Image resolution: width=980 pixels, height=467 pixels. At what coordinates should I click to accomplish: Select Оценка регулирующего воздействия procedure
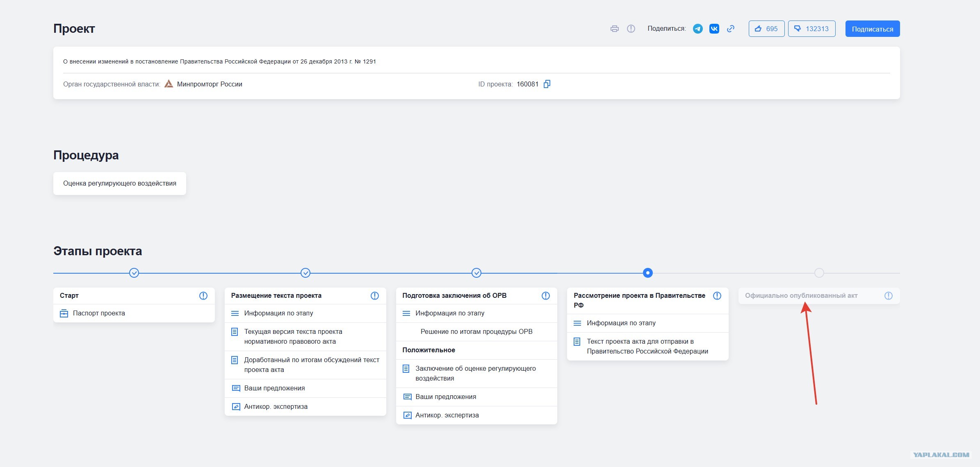pos(120,184)
